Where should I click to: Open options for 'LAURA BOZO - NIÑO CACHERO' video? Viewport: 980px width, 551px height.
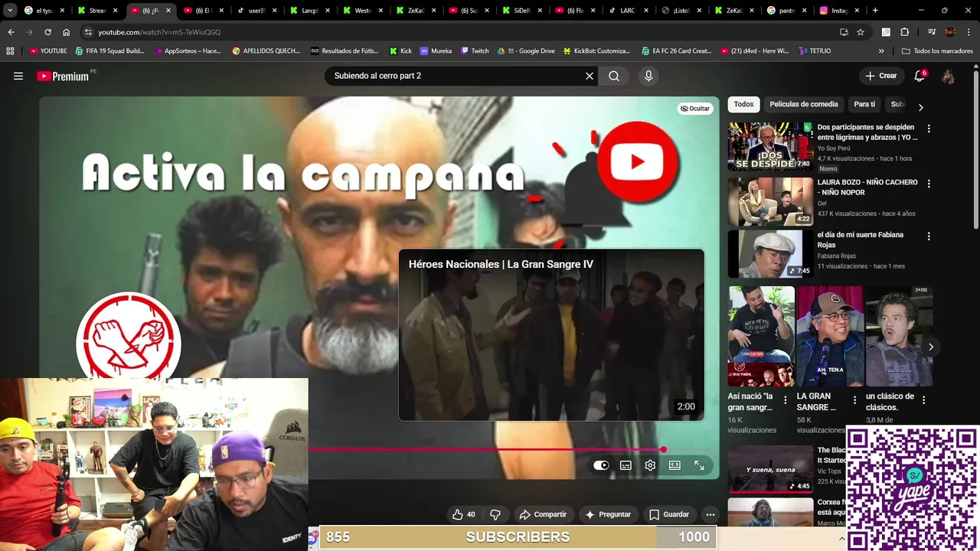[x=929, y=184]
